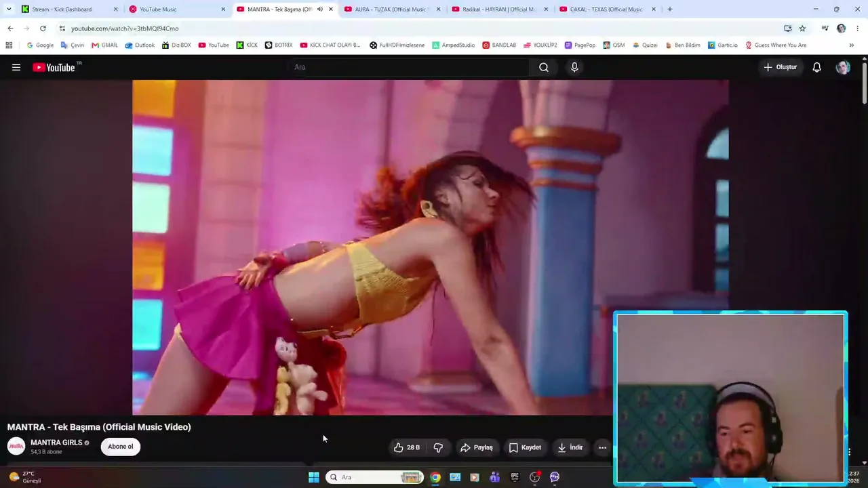Screen dimensions: 868x488
Task: Open Chrome three-dot menu
Action: click(858, 28)
